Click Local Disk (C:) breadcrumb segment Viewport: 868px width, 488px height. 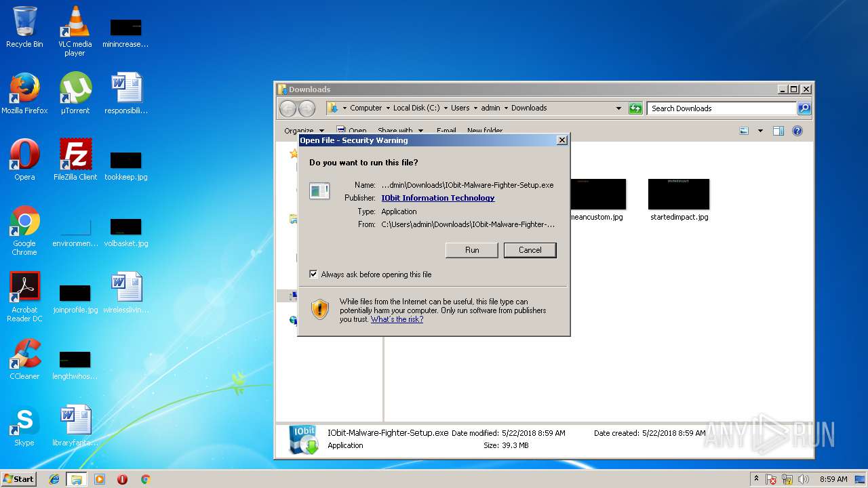pos(416,108)
